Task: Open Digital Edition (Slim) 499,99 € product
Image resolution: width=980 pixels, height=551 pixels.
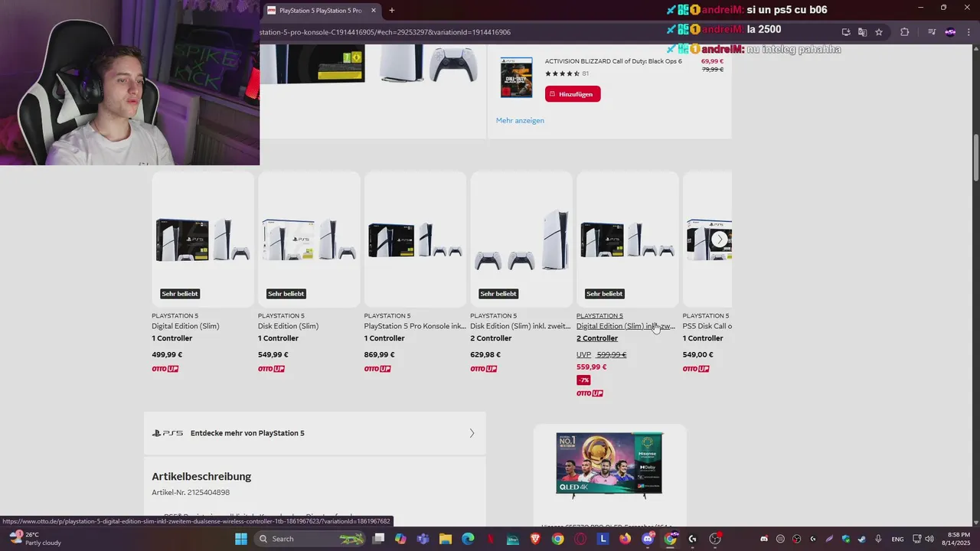Action: tap(185, 326)
